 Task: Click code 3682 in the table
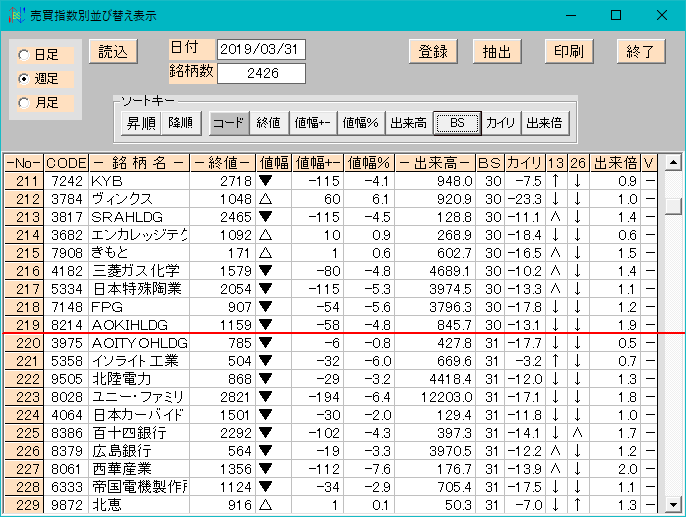click(66, 235)
